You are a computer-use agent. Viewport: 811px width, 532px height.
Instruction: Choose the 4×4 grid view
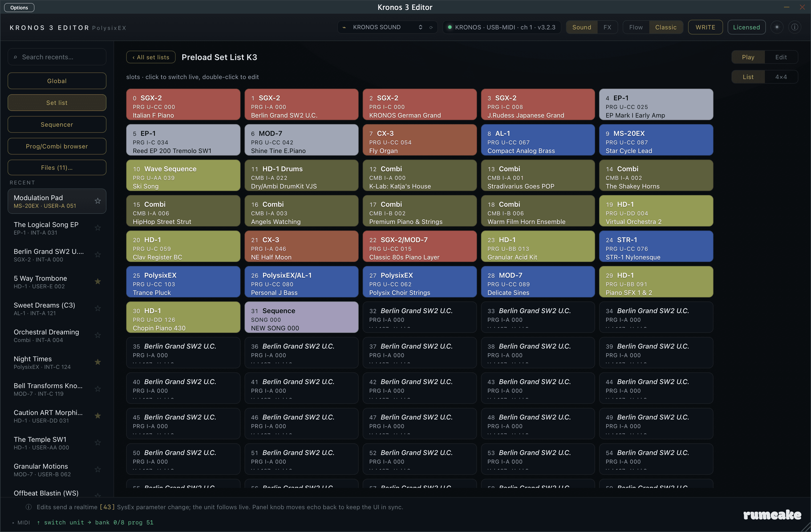[781, 77]
